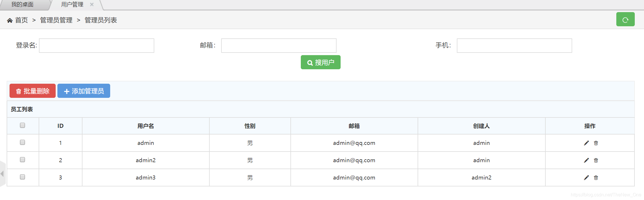Delete user ID 1 via trash icon

point(596,143)
